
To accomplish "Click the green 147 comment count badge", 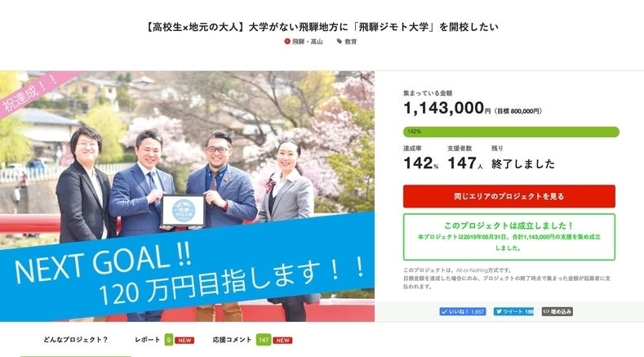I will click(264, 340).
